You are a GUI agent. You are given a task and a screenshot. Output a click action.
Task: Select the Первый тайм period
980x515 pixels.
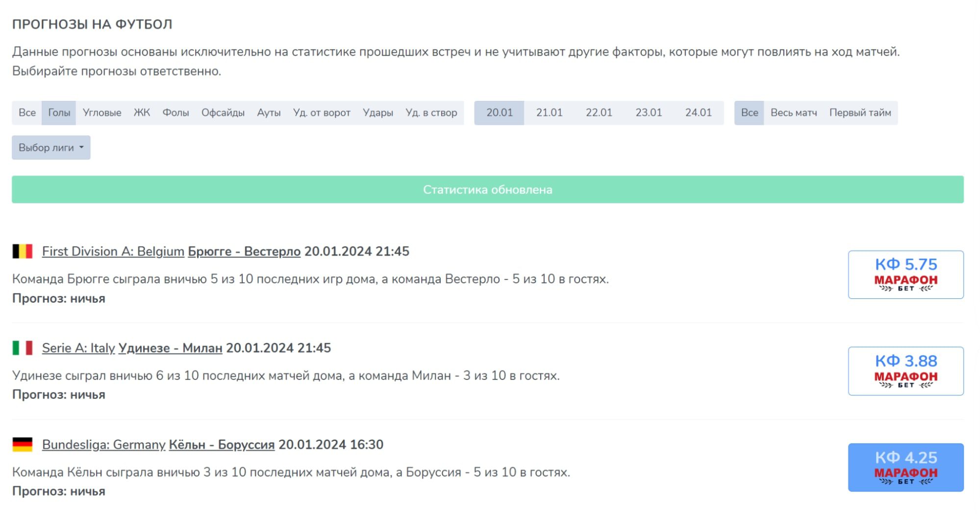860,113
